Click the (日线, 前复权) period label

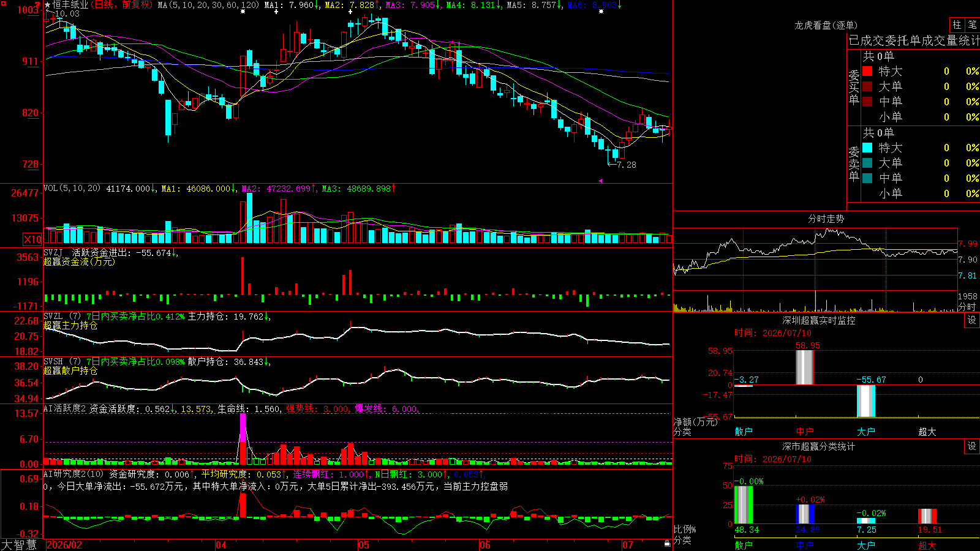(121, 5)
